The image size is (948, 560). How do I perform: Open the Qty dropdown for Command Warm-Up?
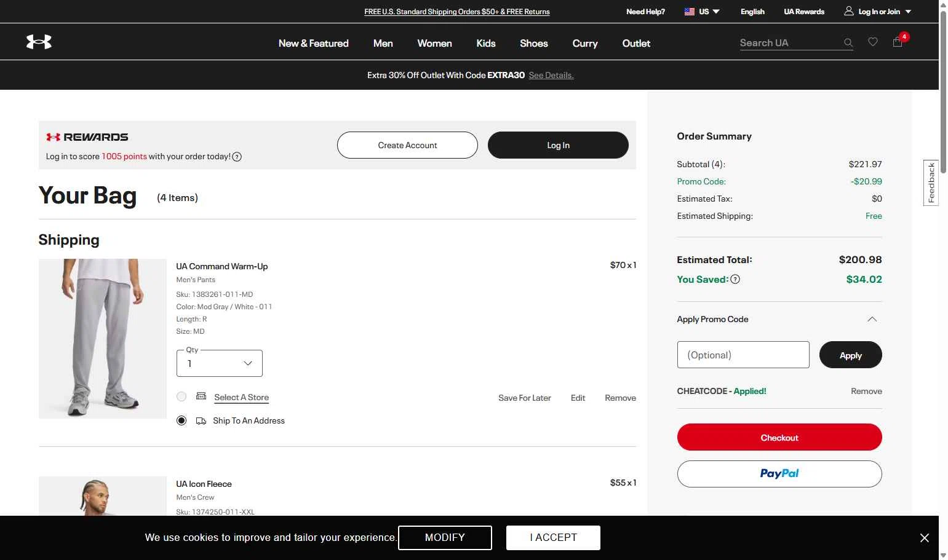coord(220,363)
